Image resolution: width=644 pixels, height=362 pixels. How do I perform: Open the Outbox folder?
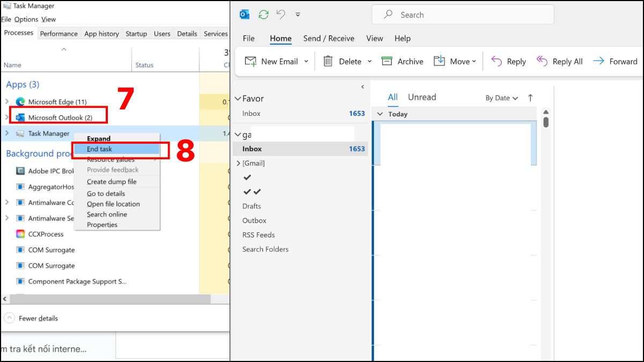coord(254,220)
